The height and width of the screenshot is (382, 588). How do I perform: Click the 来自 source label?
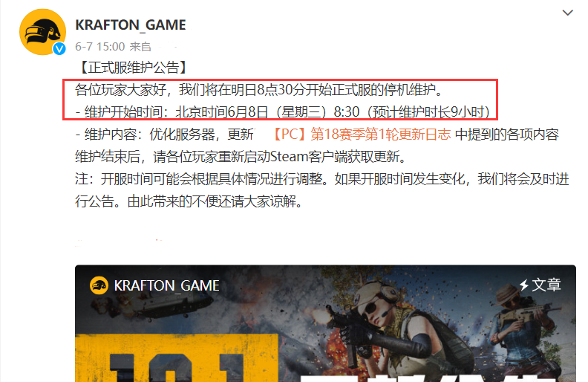click(x=140, y=47)
